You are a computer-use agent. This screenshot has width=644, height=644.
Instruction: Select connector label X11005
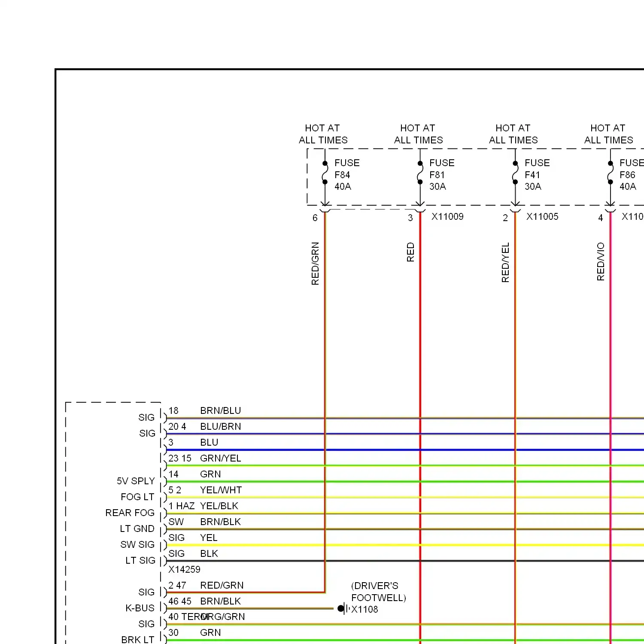(542, 216)
